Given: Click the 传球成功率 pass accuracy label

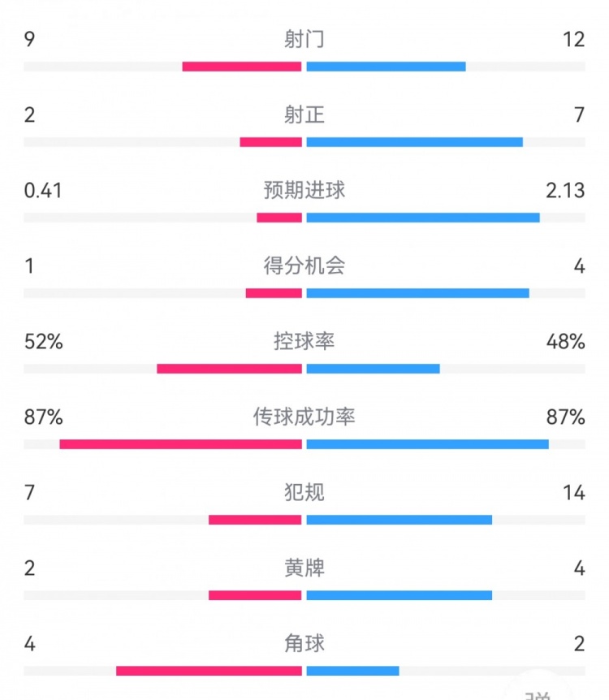Looking at the screenshot, I should coord(304,417).
